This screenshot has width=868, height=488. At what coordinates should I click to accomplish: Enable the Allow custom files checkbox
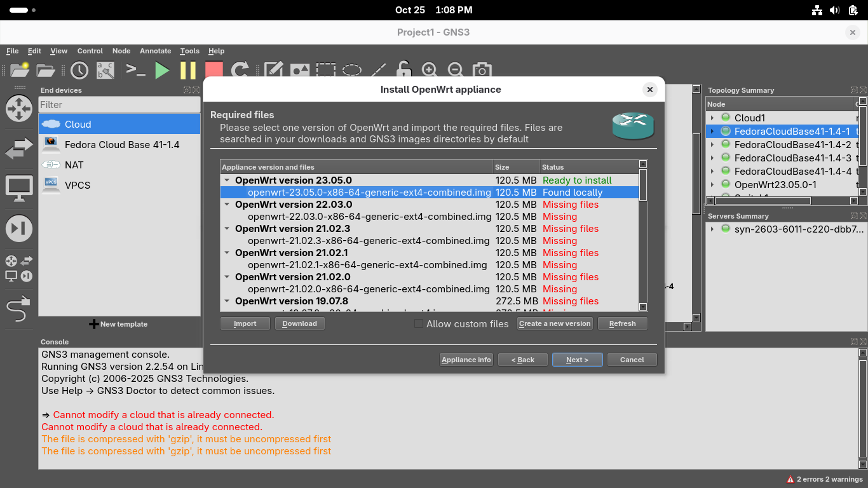[418, 323]
